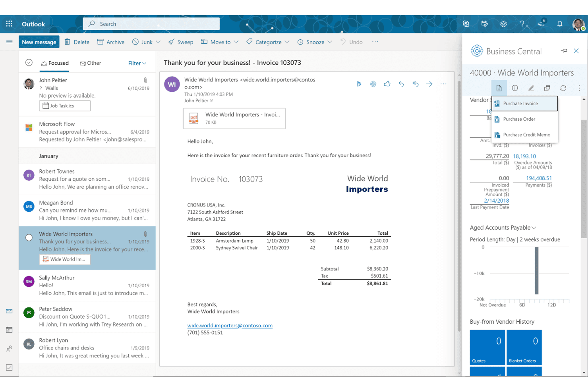Viewport: 588px width, 392px height.
Task: Show notifications bell in header
Action: (560, 24)
